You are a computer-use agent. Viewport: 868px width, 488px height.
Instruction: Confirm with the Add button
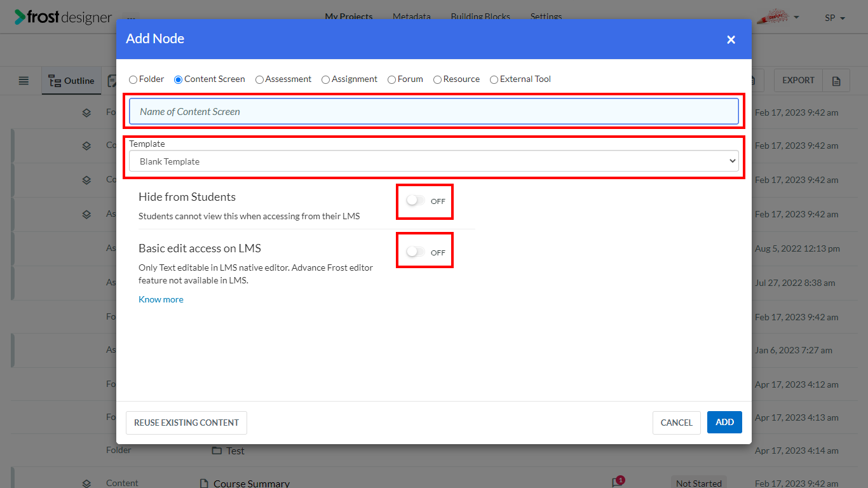[724, 423]
